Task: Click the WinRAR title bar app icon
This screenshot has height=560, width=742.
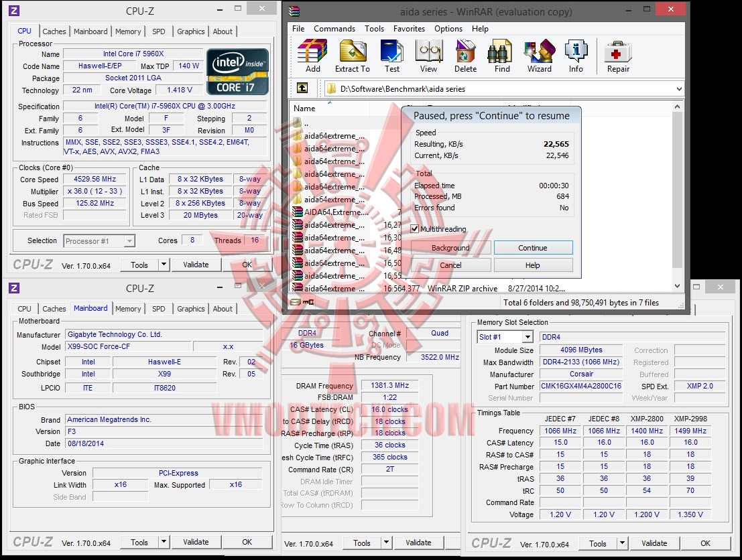Action: (294, 11)
